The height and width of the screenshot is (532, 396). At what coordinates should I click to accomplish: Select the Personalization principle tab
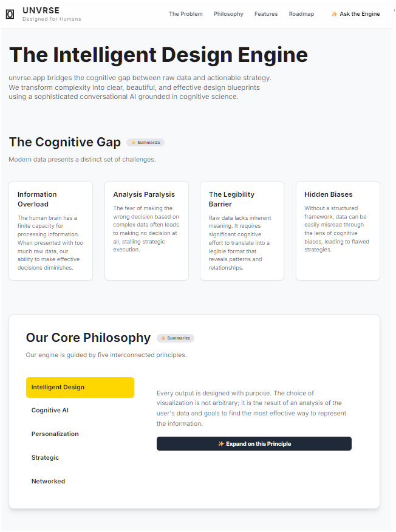(x=55, y=434)
